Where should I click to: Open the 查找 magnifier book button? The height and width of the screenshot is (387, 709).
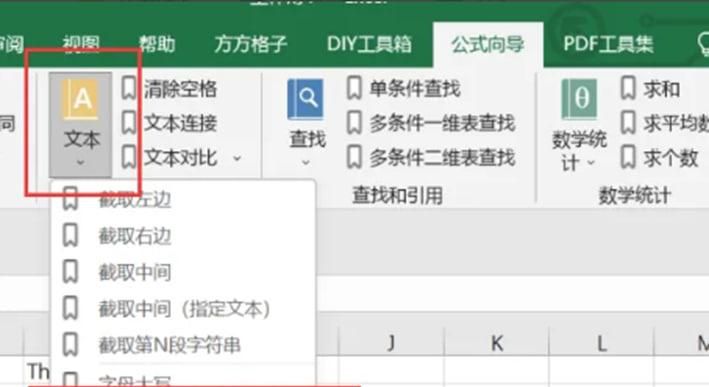306,123
